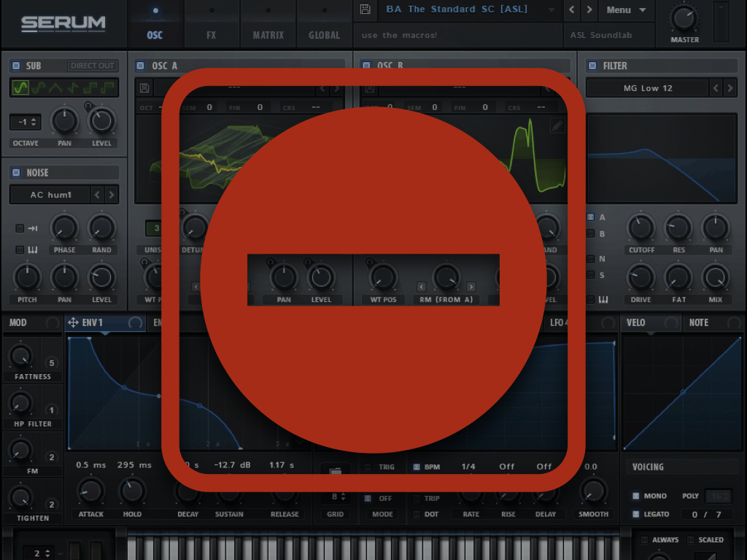
Task: Select the previous filter type
Action: 716,88
